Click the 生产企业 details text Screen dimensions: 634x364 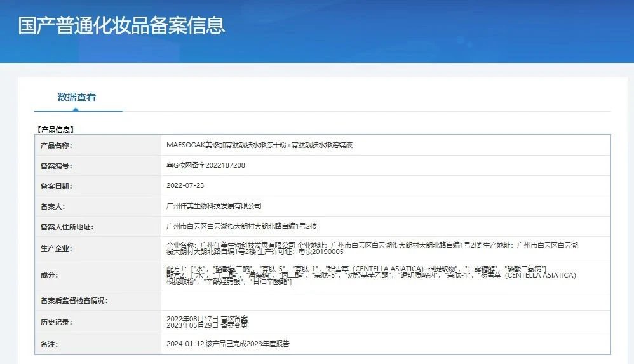coord(372,248)
